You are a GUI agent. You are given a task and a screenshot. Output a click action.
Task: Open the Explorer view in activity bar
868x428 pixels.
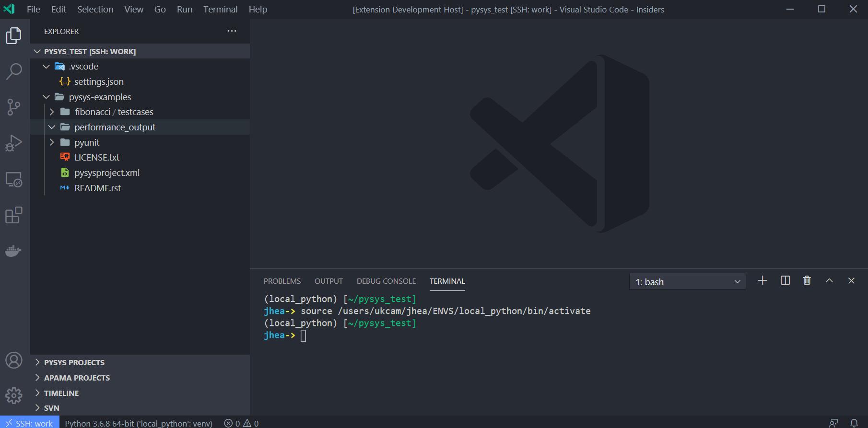click(x=14, y=36)
